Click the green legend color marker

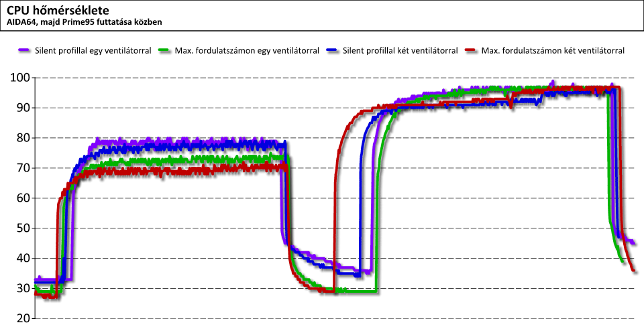pyautogui.click(x=164, y=50)
